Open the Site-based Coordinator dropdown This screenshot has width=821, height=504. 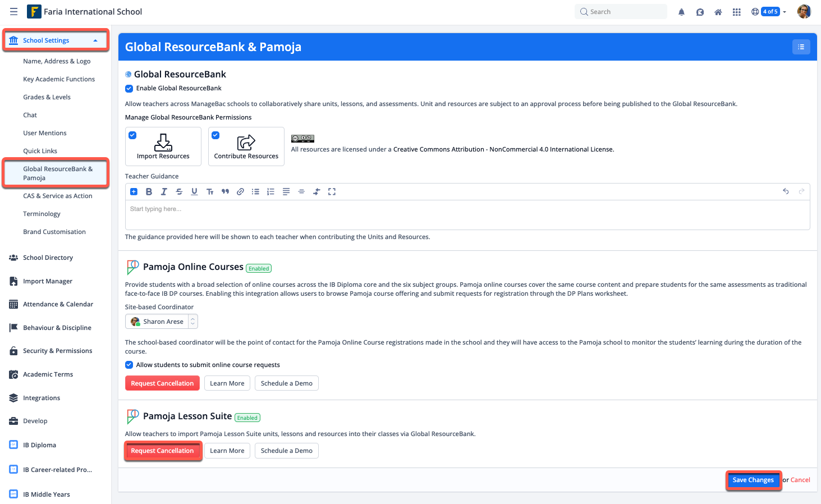162,322
